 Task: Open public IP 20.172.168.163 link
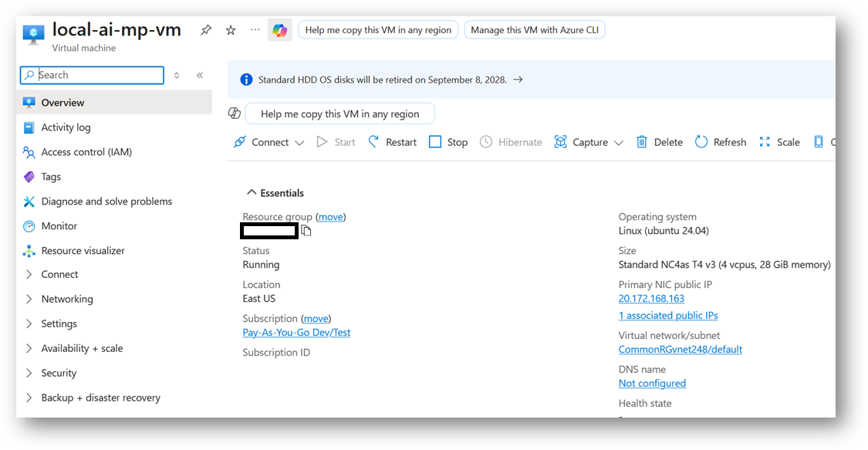651,299
